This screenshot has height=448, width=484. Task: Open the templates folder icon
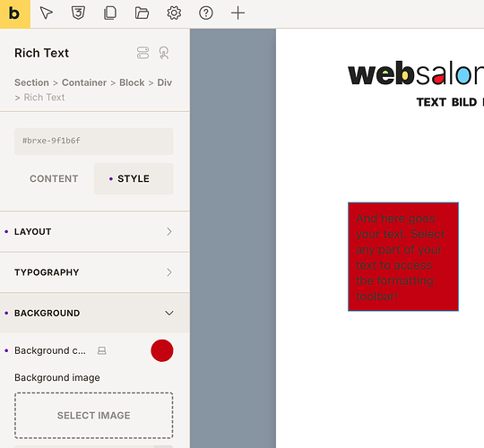(x=142, y=13)
